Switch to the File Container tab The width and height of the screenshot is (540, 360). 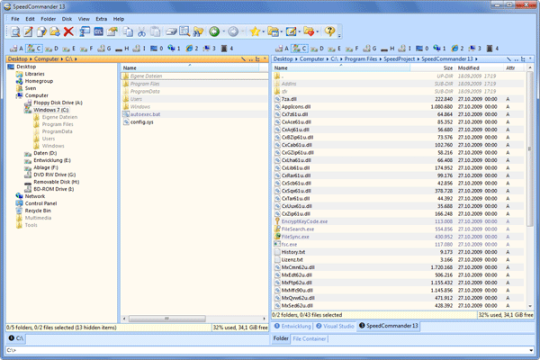309,339
